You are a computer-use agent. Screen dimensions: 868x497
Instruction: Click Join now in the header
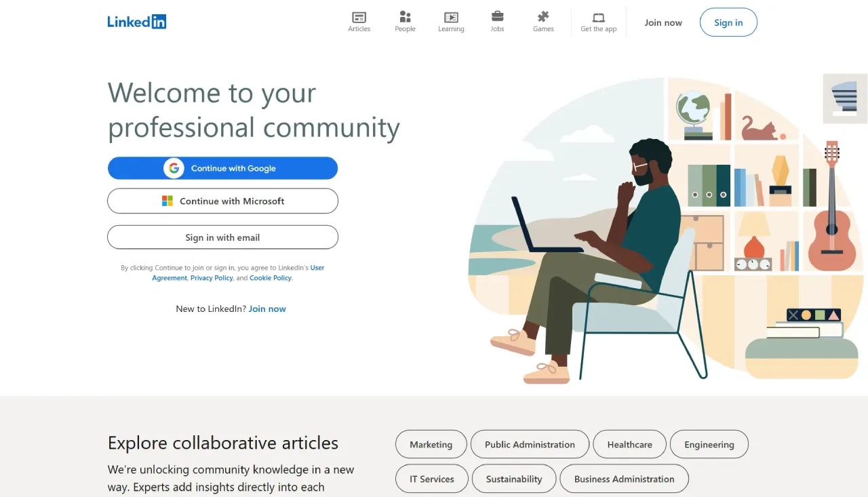click(663, 22)
